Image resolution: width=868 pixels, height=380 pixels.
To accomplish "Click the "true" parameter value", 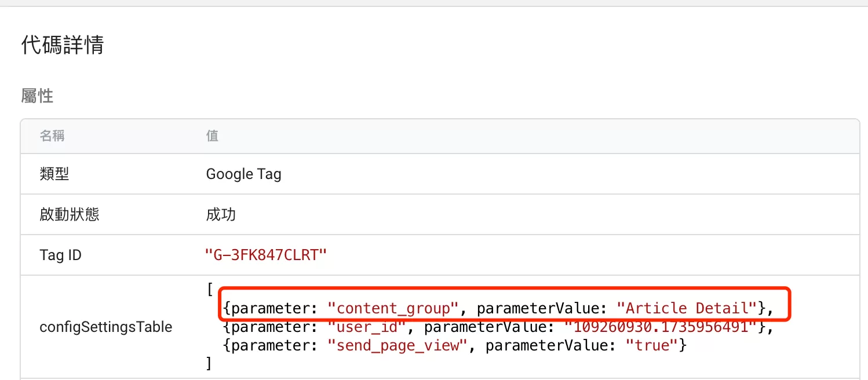I will pos(652,346).
